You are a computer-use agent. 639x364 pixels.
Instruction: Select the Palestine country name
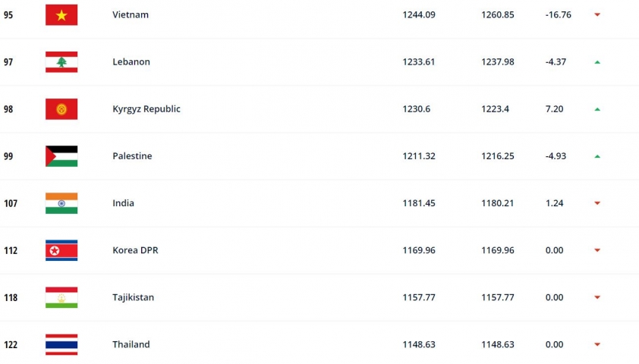tap(132, 156)
